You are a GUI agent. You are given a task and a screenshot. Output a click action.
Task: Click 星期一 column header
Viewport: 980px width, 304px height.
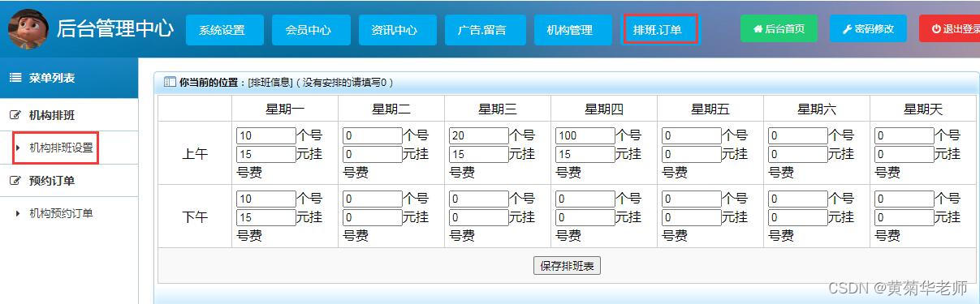pos(285,109)
